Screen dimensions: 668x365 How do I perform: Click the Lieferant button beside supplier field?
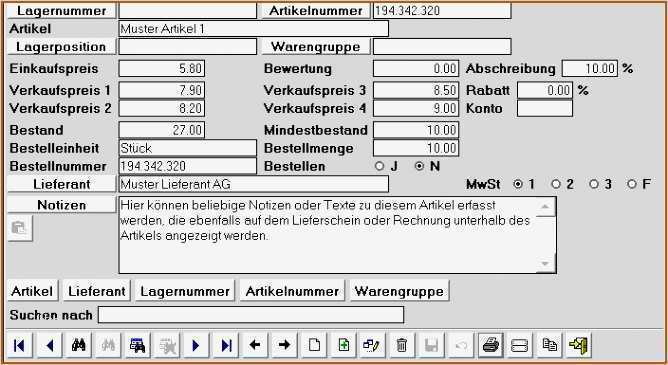point(62,184)
